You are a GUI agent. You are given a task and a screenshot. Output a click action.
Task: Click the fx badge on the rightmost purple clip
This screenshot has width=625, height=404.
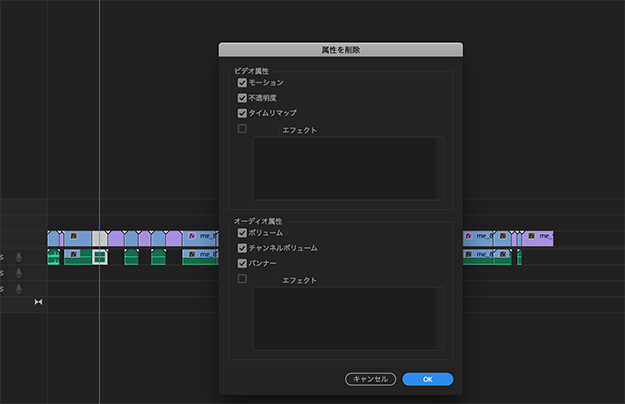[531, 238]
